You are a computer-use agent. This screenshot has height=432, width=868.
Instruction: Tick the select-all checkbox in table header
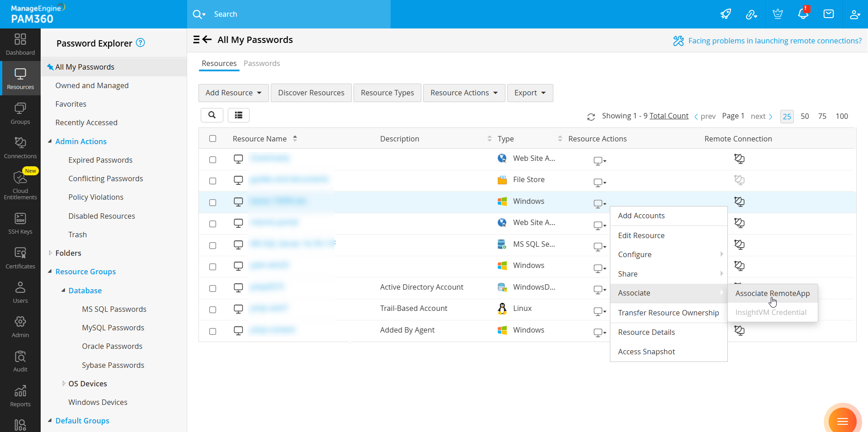tap(213, 139)
